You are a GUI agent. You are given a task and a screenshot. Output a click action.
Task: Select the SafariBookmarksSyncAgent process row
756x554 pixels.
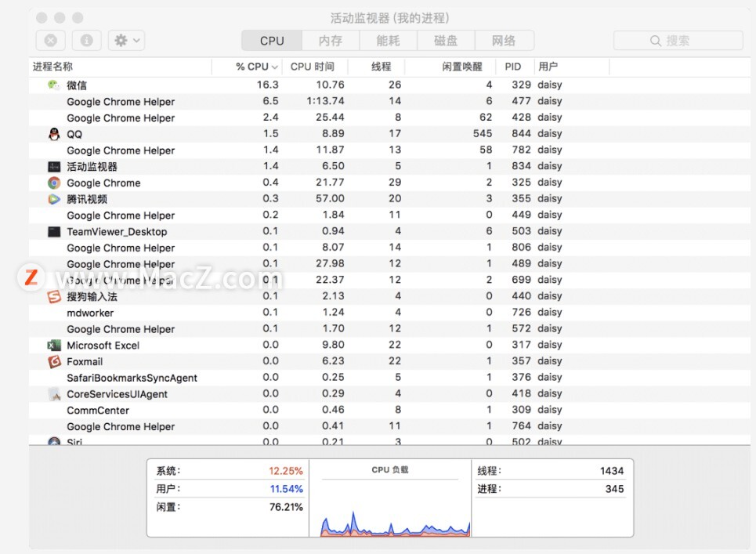[389, 378]
